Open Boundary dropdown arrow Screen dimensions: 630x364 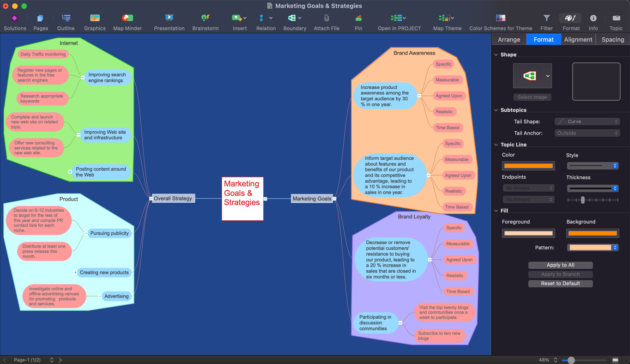pos(300,18)
